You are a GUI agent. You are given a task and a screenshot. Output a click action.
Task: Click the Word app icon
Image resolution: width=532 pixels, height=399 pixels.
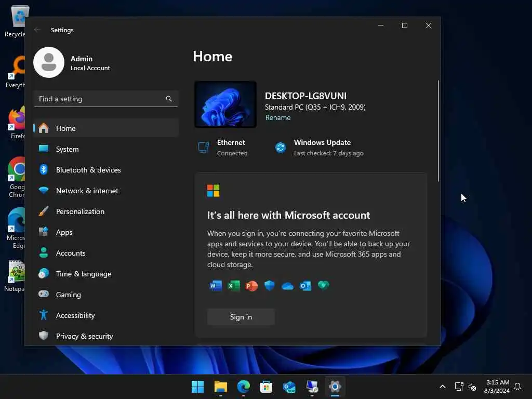click(216, 286)
